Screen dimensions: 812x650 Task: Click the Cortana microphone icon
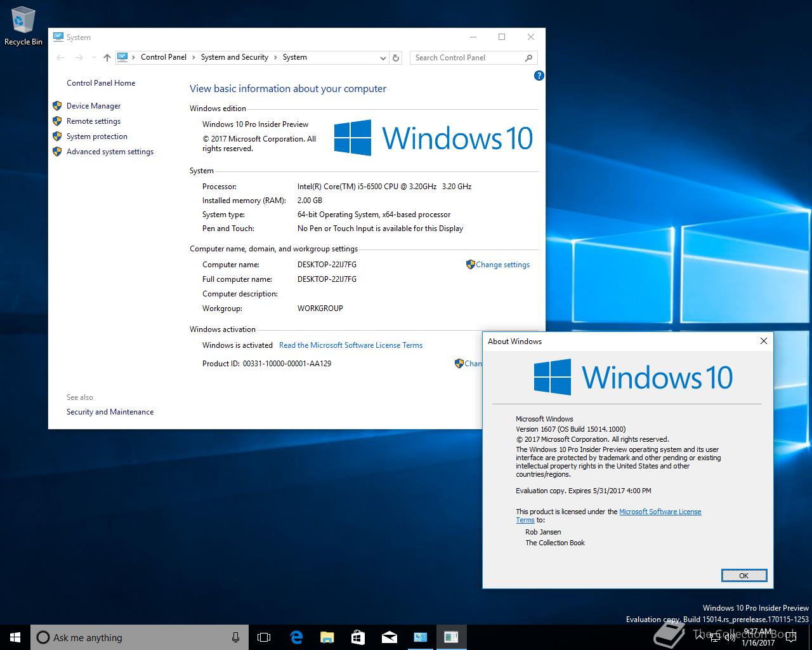click(235, 637)
